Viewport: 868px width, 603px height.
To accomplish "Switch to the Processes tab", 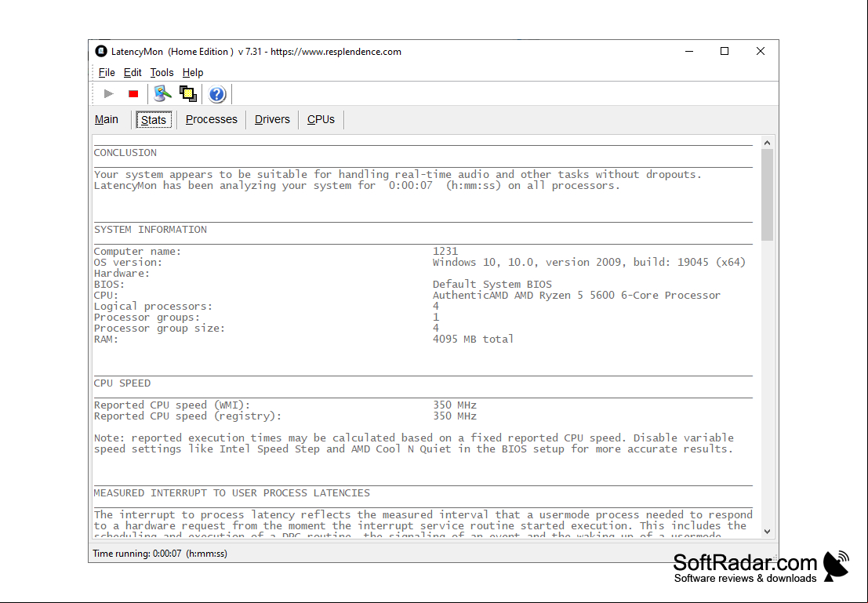I will tap(212, 120).
